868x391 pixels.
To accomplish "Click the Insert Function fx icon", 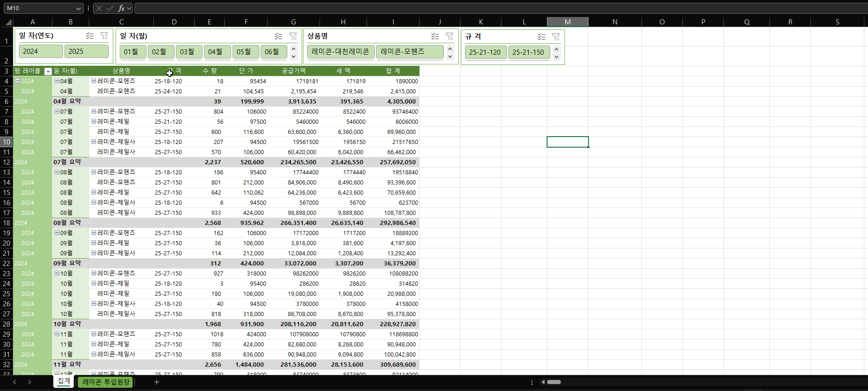I will [121, 8].
